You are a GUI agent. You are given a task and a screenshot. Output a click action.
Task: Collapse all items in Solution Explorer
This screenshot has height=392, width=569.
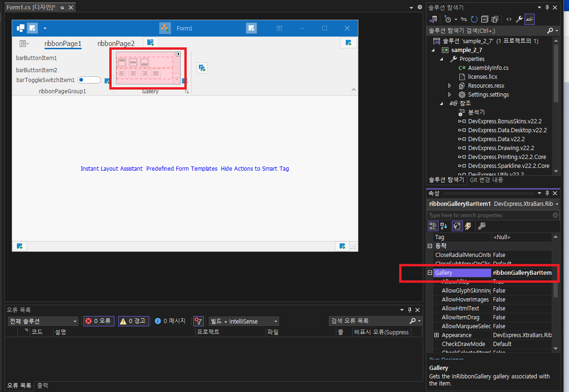coord(485,19)
